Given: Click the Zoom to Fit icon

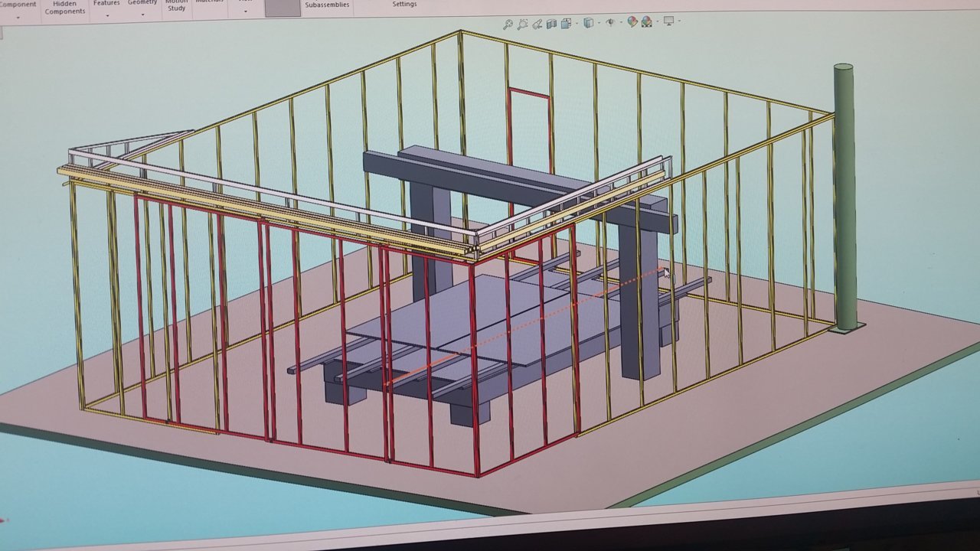Looking at the screenshot, I should tap(508, 24).
